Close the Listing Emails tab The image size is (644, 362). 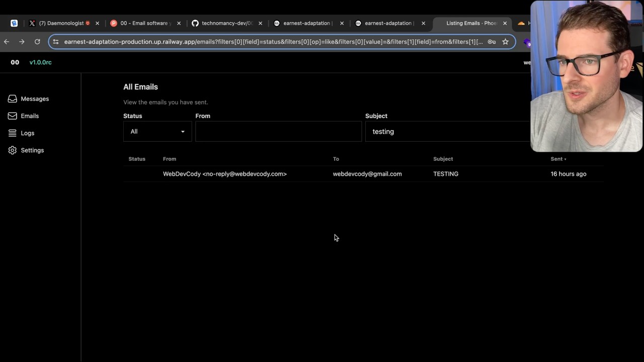pyautogui.click(x=505, y=23)
